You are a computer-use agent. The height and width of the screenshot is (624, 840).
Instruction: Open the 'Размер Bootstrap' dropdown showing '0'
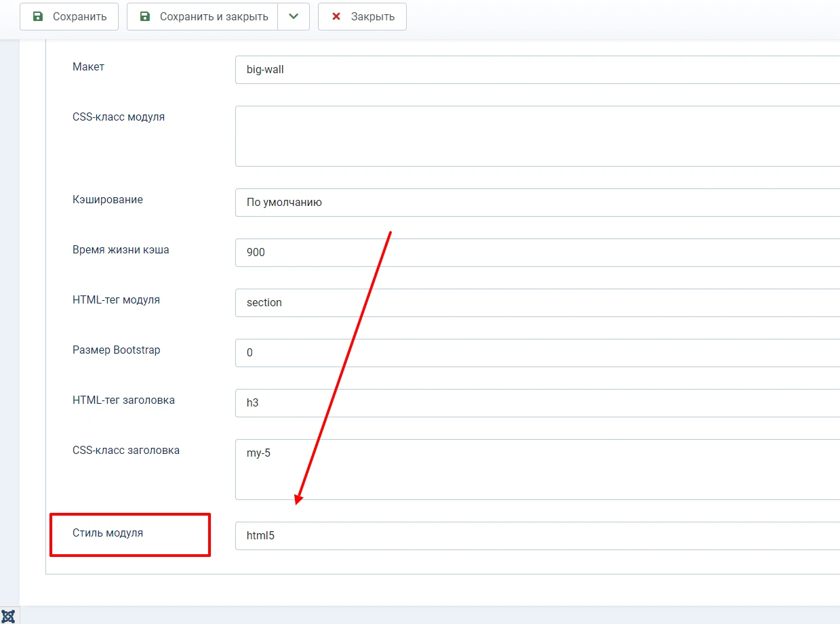pyautogui.click(x=475, y=353)
